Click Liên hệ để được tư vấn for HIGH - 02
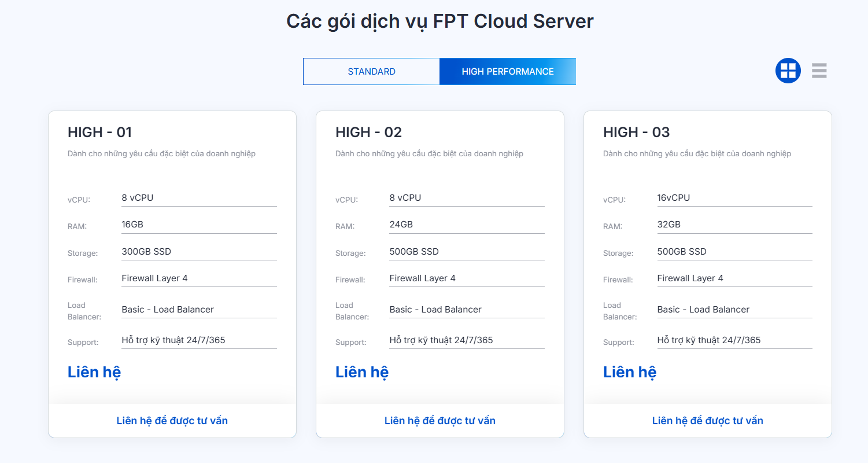Viewport: 868px width, 463px height. coord(439,421)
